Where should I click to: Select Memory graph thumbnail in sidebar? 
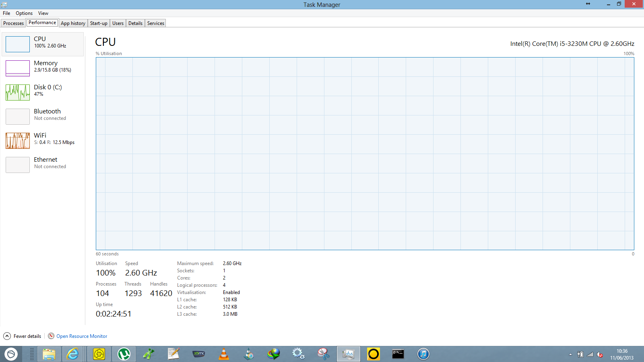pos(18,68)
